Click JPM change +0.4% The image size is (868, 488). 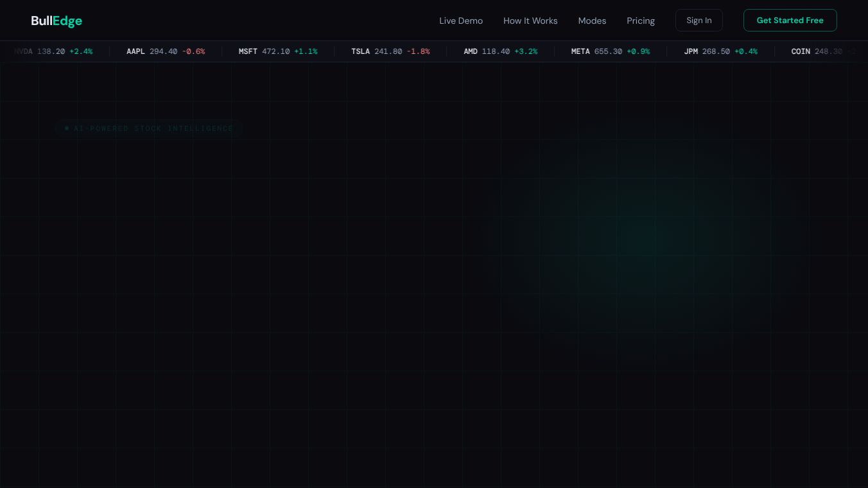(746, 51)
